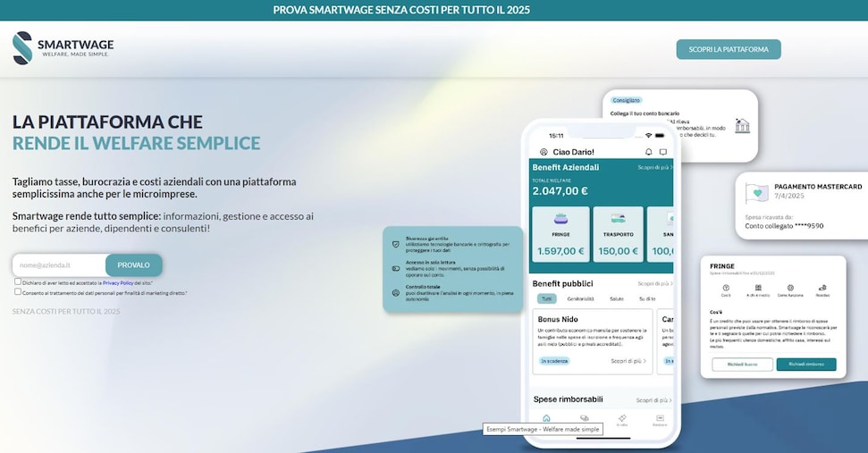Select the Salute filter tab
The image size is (868, 453).
click(x=617, y=298)
